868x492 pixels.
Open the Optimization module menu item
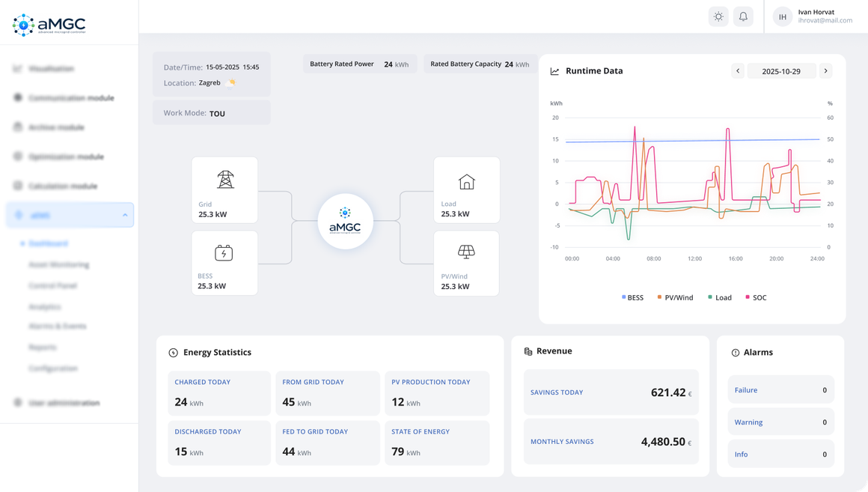pyautogui.click(x=66, y=157)
